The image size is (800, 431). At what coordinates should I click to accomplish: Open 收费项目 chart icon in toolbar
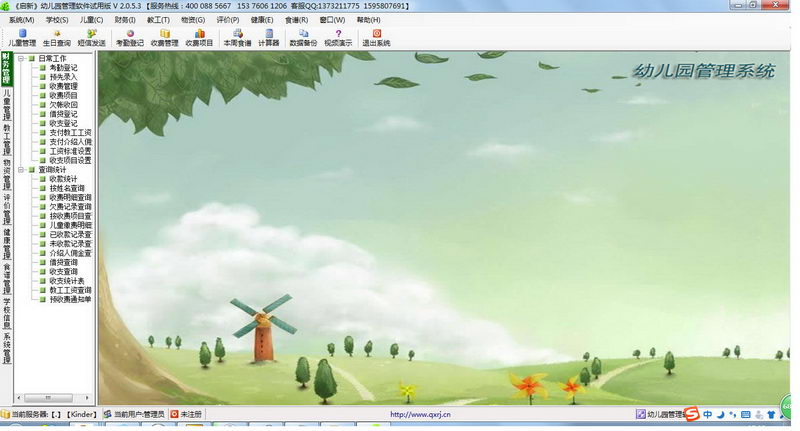(199, 38)
